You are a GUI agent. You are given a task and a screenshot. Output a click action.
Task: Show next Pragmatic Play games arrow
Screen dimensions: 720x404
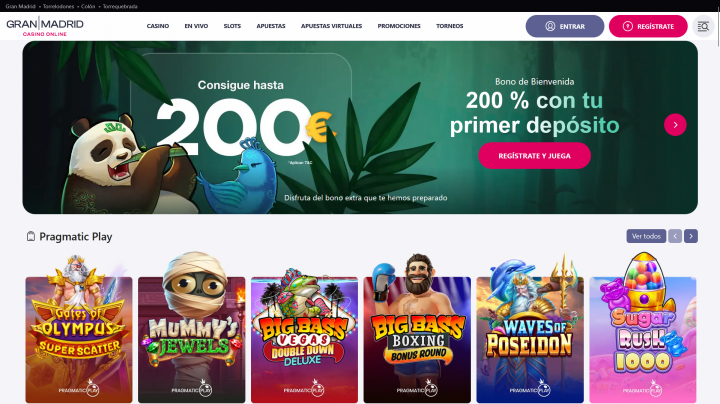click(x=691, y=236)
